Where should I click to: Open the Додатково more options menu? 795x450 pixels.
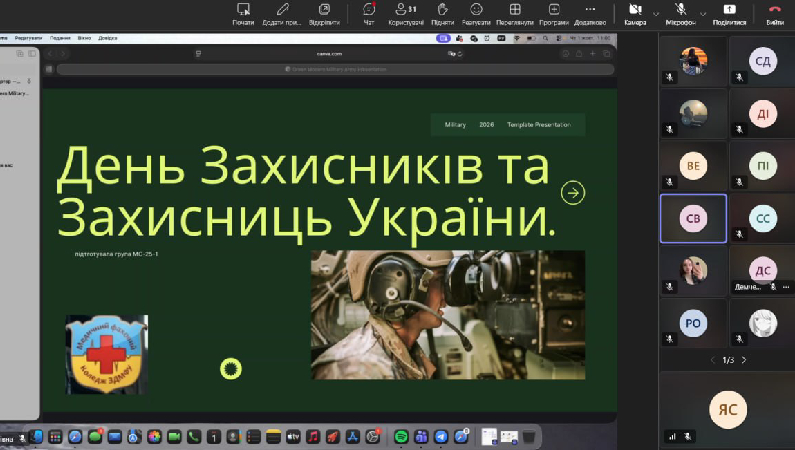click(x=590, y=14)
